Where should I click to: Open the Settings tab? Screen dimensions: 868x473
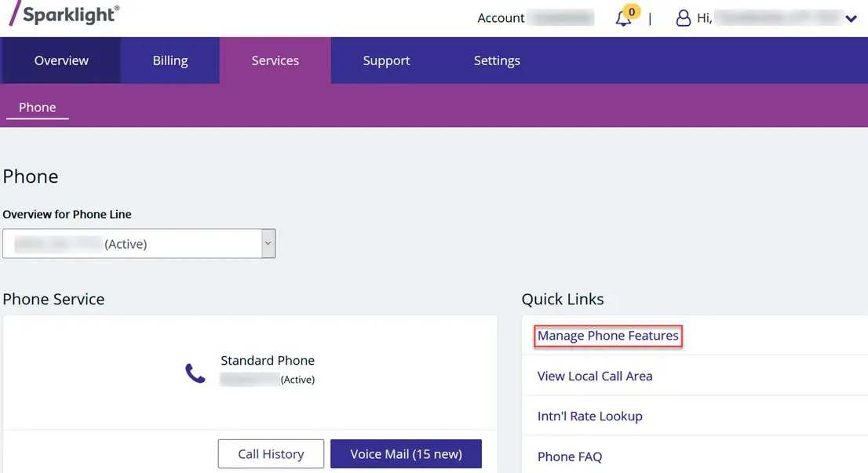[497, 60]
